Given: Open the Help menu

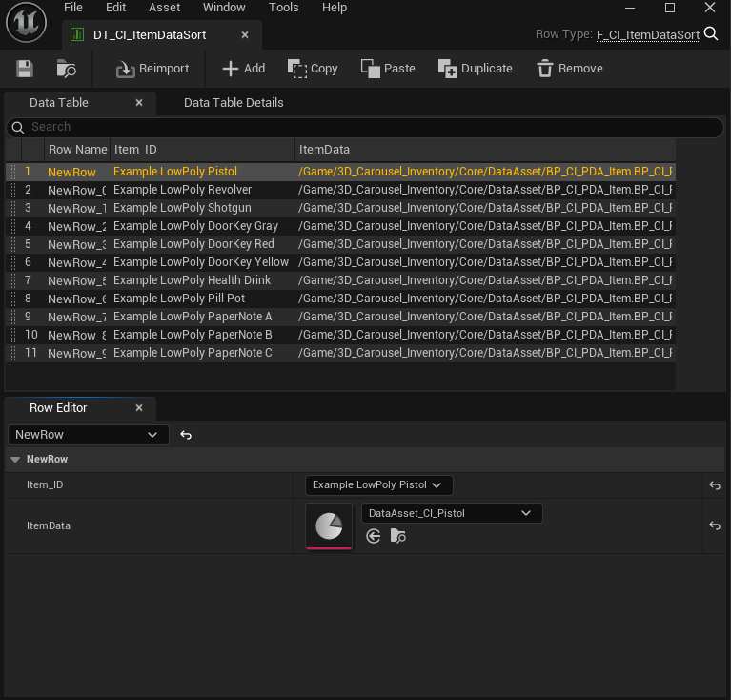Looking at the screenshot, I should pyautogui.click(x=335, y=8).
